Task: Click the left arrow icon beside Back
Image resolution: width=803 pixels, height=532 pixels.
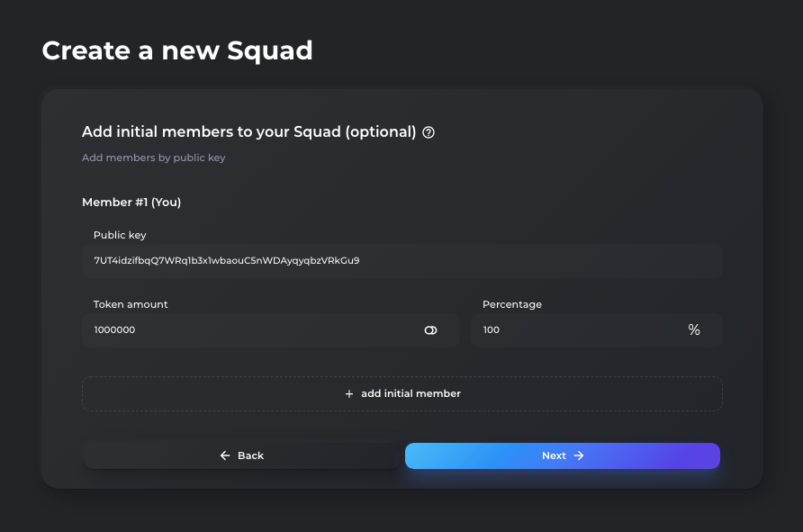Action: (x=225, y=455)
